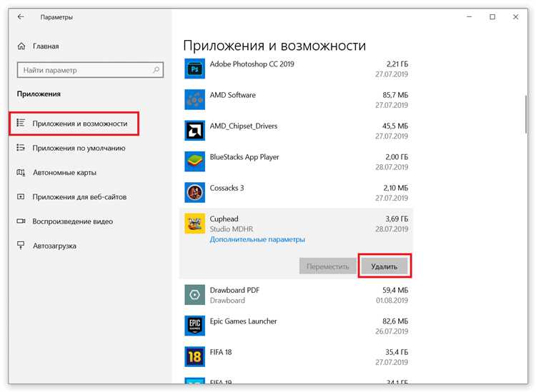Screen dimensions: 536x392
Task: Click the Приложения по умолчанию icon
Action: click(x=21, y=148)
